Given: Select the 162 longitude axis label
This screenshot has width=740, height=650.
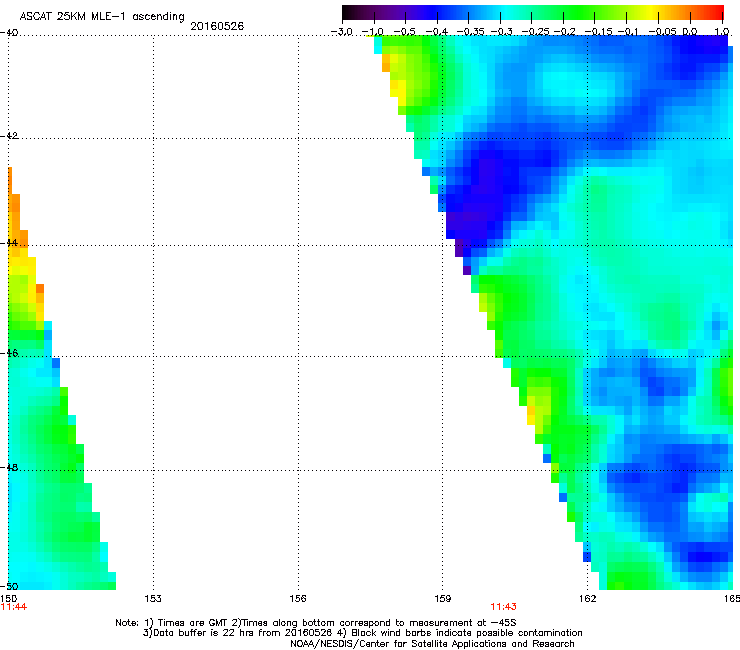Looking at the screenshot, I should click(x=588, y=599).
